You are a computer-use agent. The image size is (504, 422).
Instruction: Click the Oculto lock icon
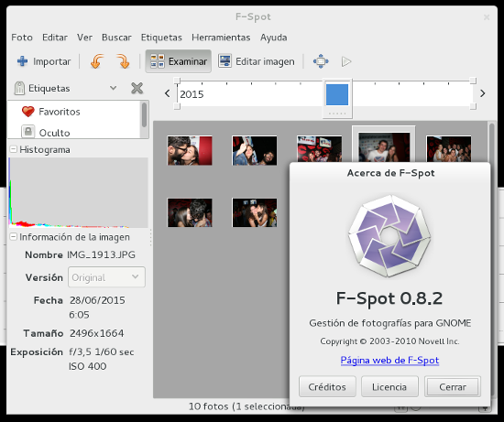28,132
